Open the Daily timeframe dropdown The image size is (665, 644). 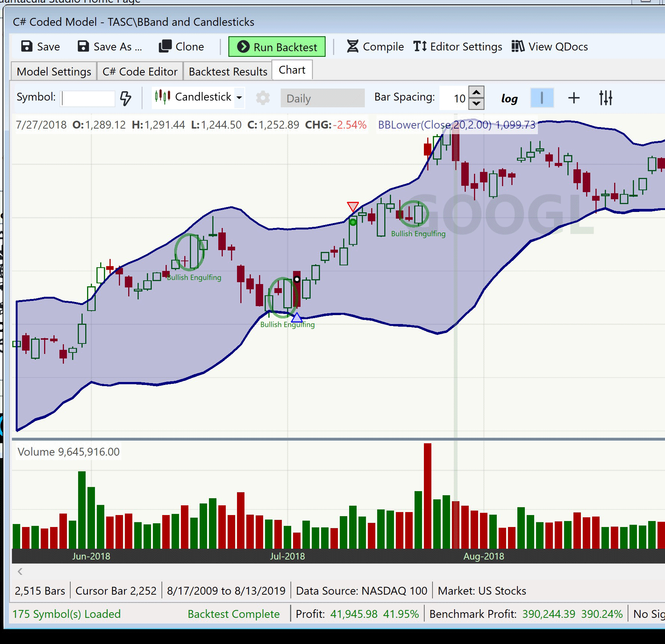[322, 98]
